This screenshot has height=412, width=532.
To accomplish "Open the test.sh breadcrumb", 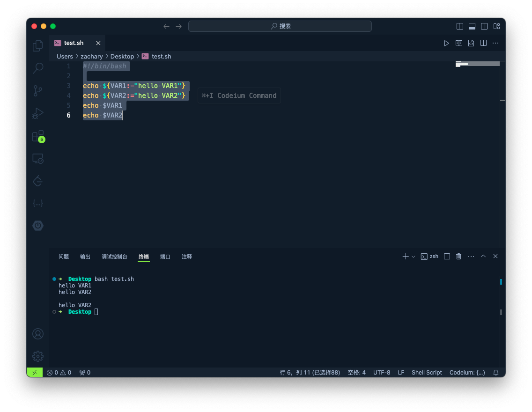I will [x=157, y=56].
